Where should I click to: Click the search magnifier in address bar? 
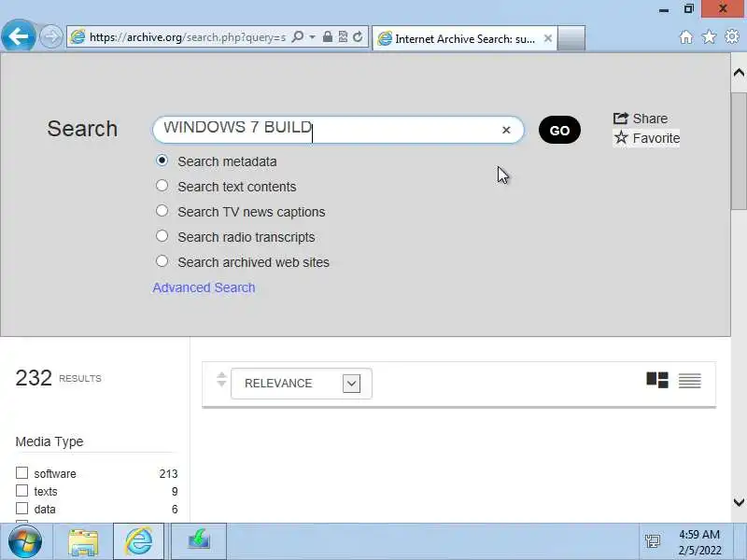click(x=297, y=36)
